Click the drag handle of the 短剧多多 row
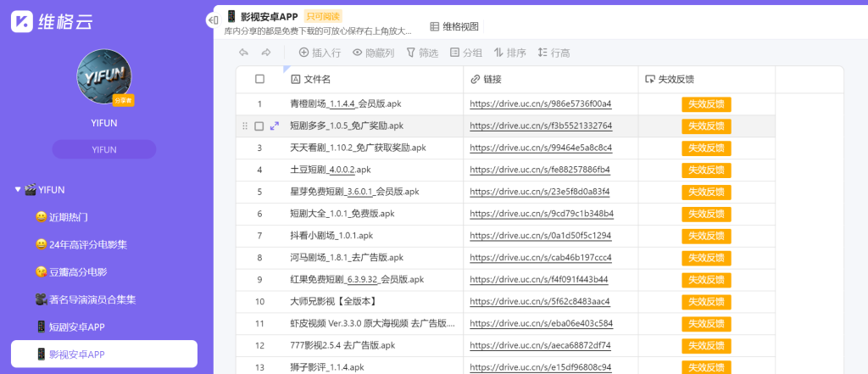 click(245, 126)
